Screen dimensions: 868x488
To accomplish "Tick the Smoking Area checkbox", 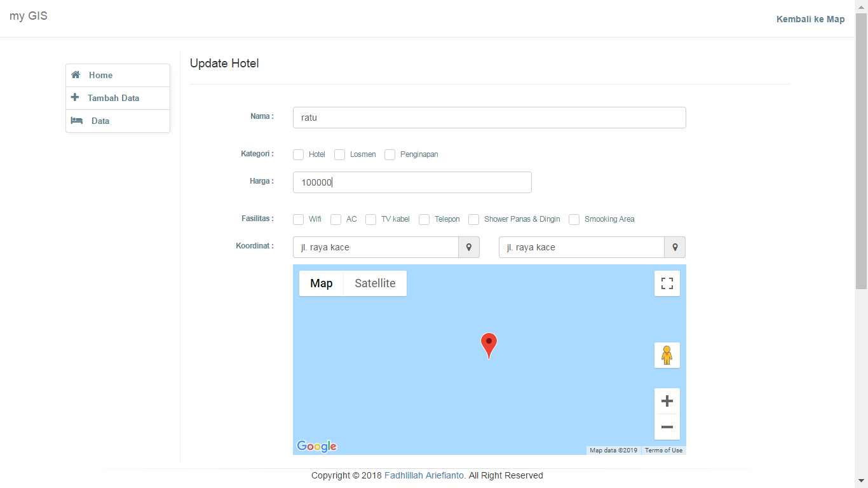I will tap(574, 219).
